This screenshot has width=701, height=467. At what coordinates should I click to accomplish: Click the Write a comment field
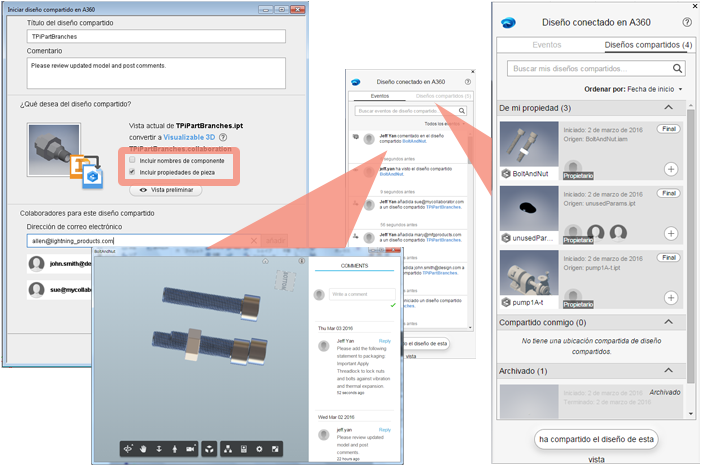362,294
